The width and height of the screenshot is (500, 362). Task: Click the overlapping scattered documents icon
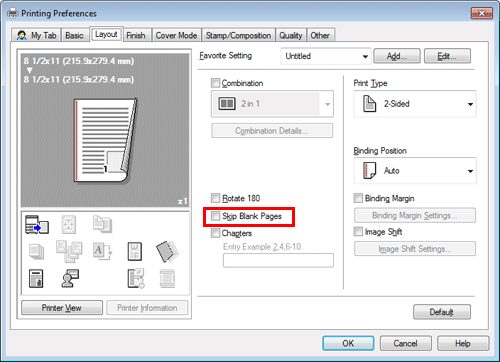(69, 251)
